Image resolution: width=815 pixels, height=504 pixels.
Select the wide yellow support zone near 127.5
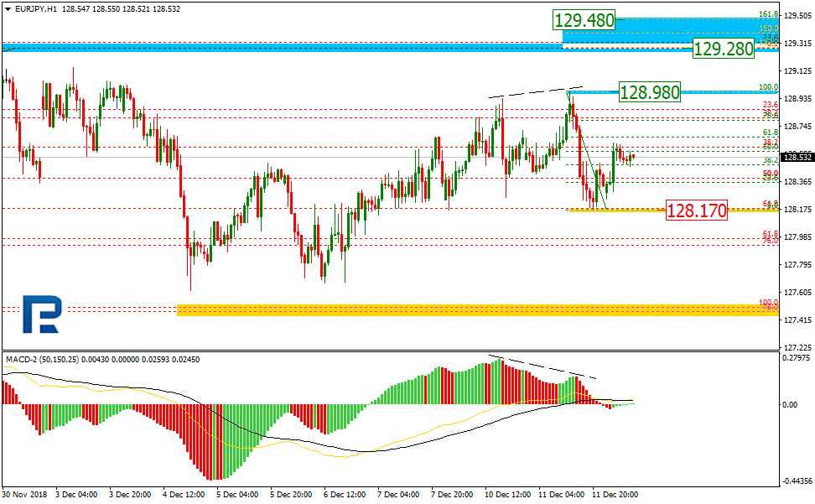tap(477, 310)
